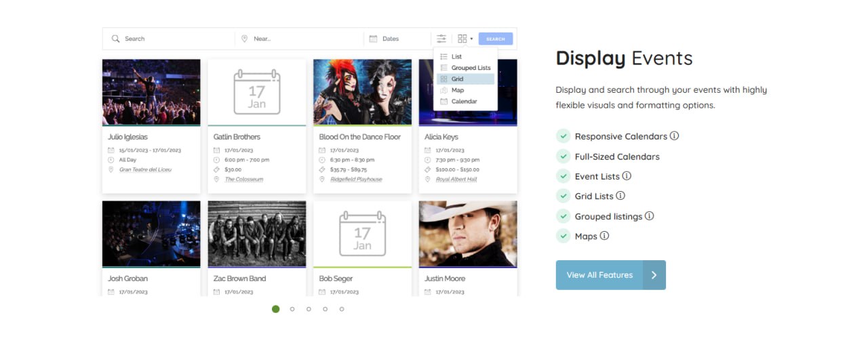Open the Ridgefield Playhouse venue link

(x=356, y=180)
